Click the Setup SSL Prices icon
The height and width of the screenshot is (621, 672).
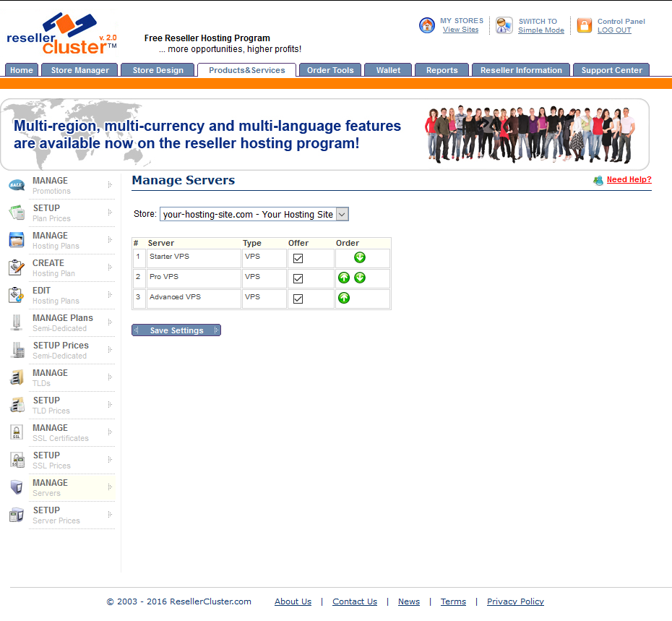tap(17, 460)
